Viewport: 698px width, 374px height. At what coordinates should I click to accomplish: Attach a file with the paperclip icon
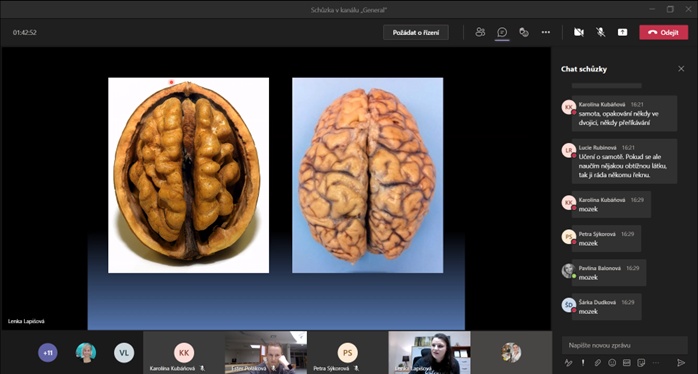597,362
